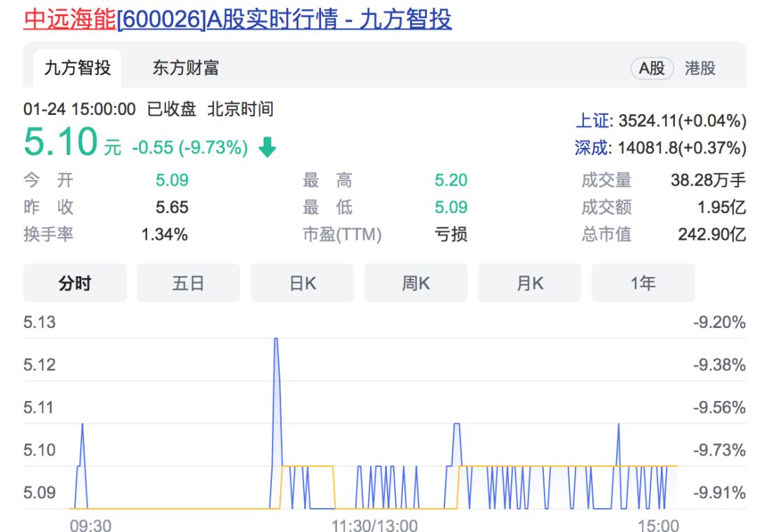Click the 总市值 value 242.90亿

tap(712, 235)
